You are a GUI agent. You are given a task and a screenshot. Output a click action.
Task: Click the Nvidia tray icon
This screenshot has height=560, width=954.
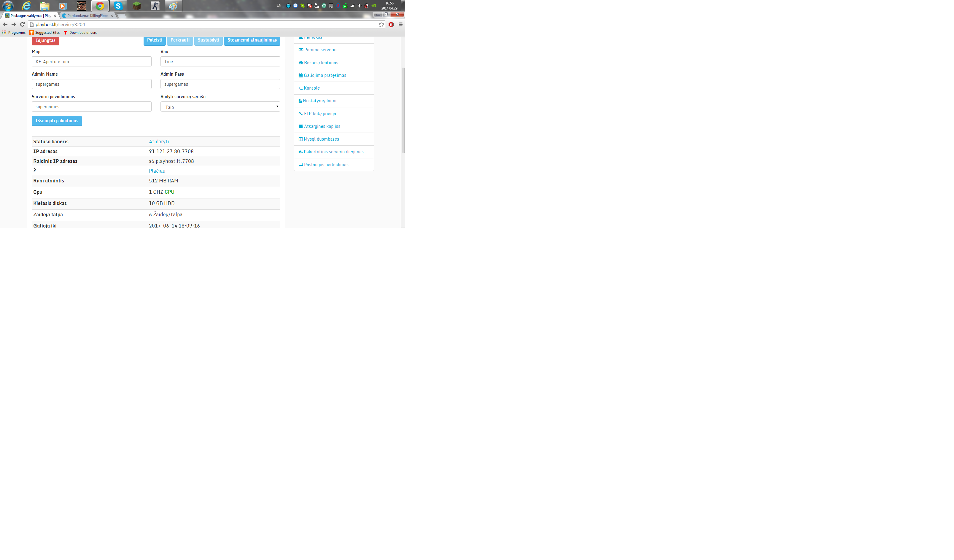(x=374, y=6)
